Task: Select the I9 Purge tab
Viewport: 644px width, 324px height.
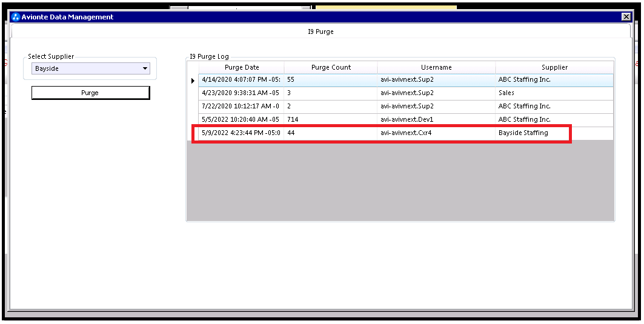Action: point(320,31)
